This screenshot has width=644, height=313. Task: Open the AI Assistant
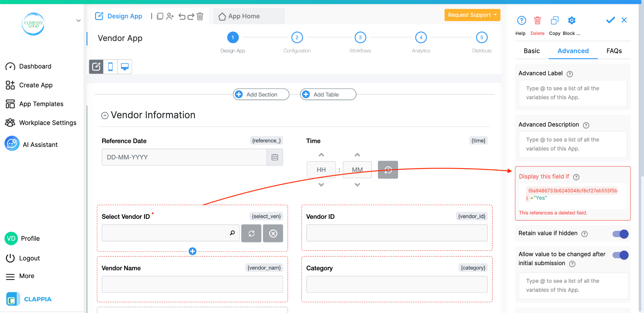[31, 144]
